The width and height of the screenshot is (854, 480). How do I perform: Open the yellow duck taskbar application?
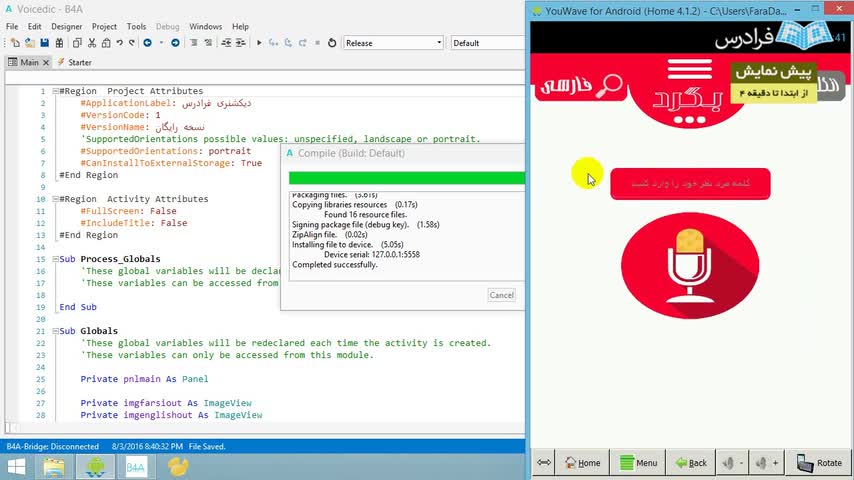coord(178,467)
